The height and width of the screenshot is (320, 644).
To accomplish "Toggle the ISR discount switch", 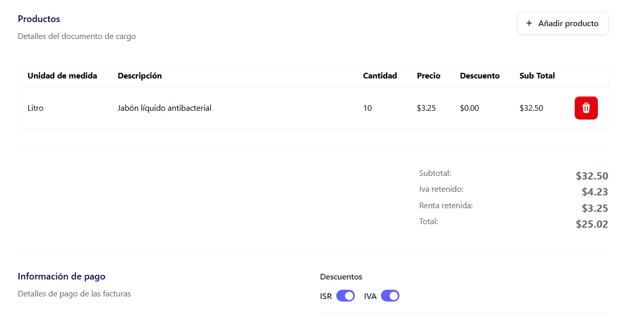I will [x=345, y=296].
